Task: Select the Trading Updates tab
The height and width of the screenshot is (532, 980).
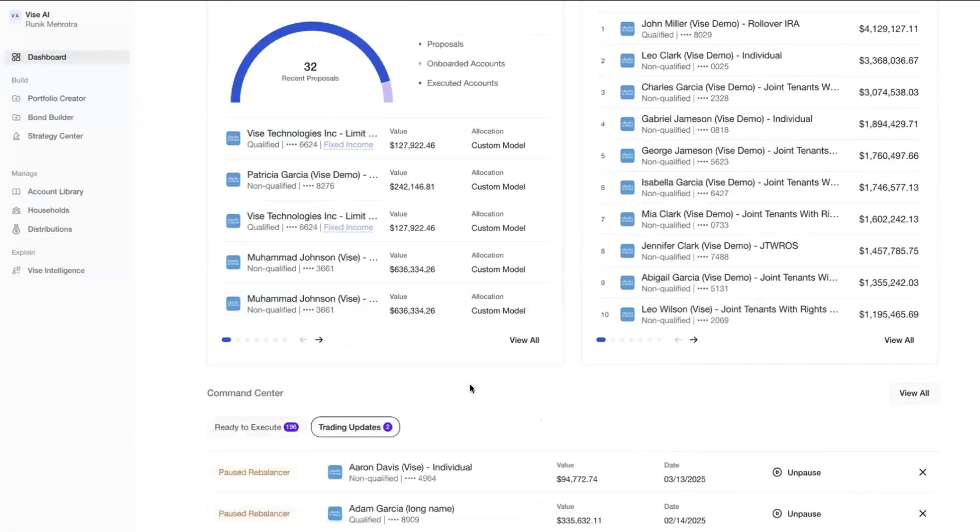Action: coord(355,427)
